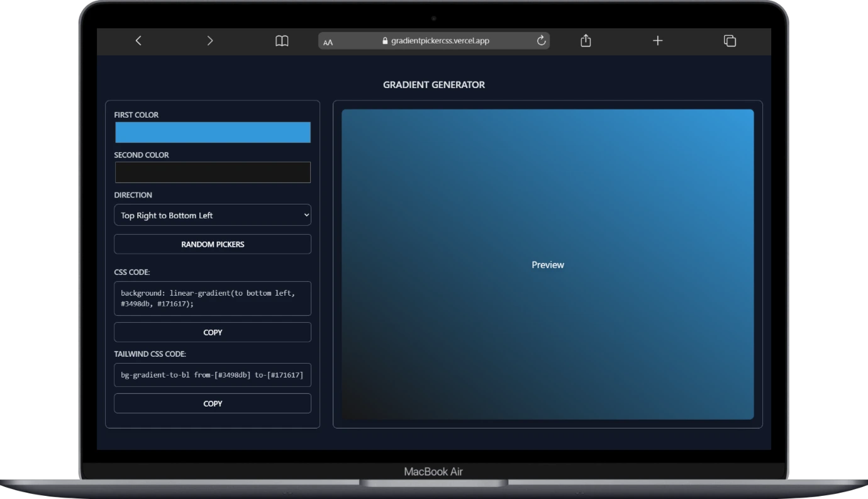Click the AA page settings icon
868x499 pixels.
coord(328,42)
